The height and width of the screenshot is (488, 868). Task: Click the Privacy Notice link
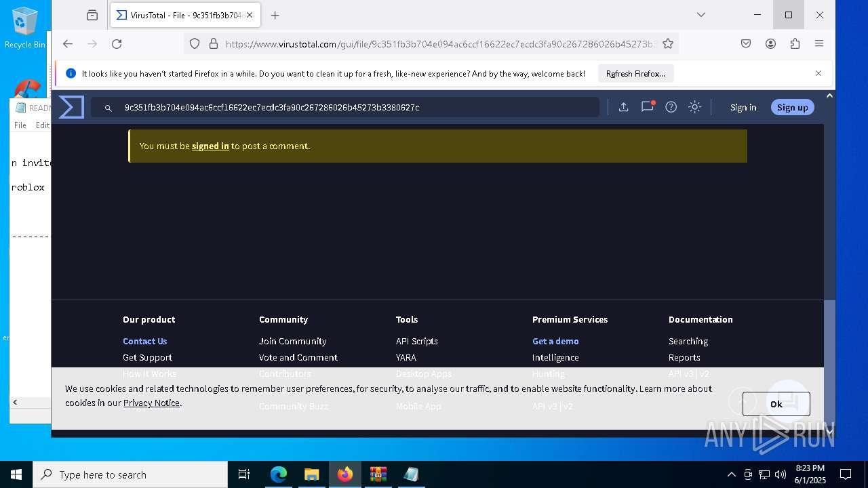151,403
